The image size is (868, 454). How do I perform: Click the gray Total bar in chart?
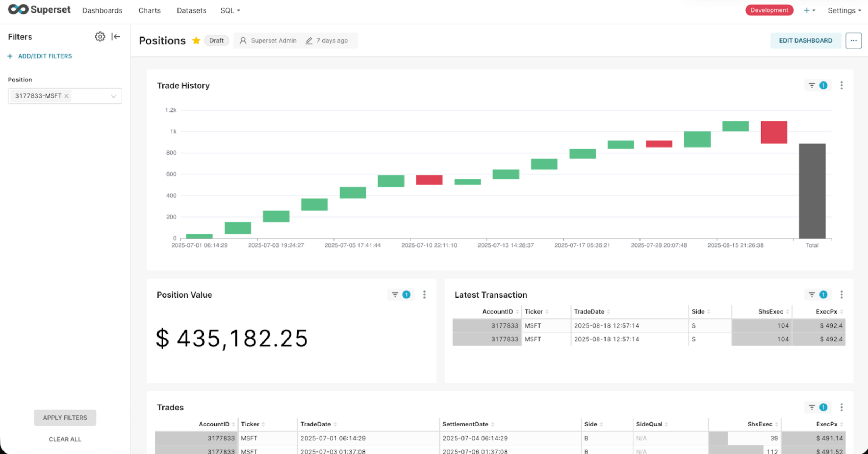coord(812,191)
